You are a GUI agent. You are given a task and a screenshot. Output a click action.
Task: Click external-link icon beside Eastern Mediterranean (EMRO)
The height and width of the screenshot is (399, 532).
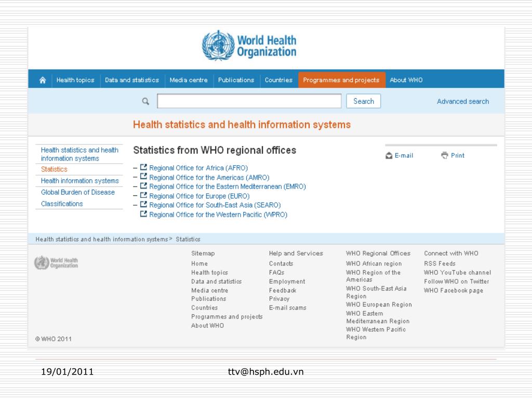point(143,186)
